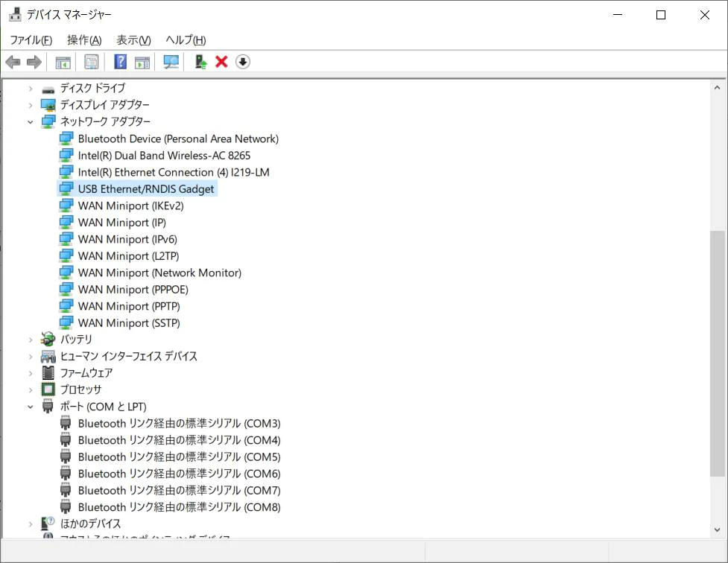Screen dimensions: 728x563
Task: Open the 操作(A) menu
Action: [x=84, y=40]
